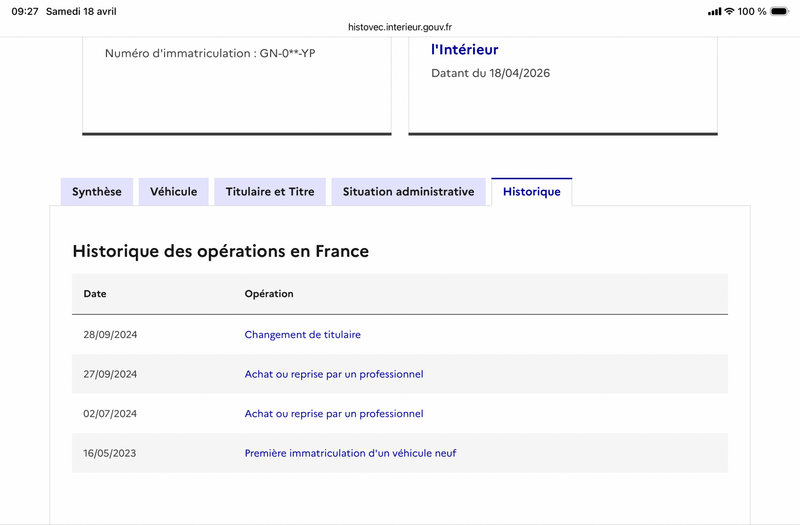Open the 27/09/2024 Achat ou reprise link
This screenshot has height=525, width=800.
click(334, 374)
